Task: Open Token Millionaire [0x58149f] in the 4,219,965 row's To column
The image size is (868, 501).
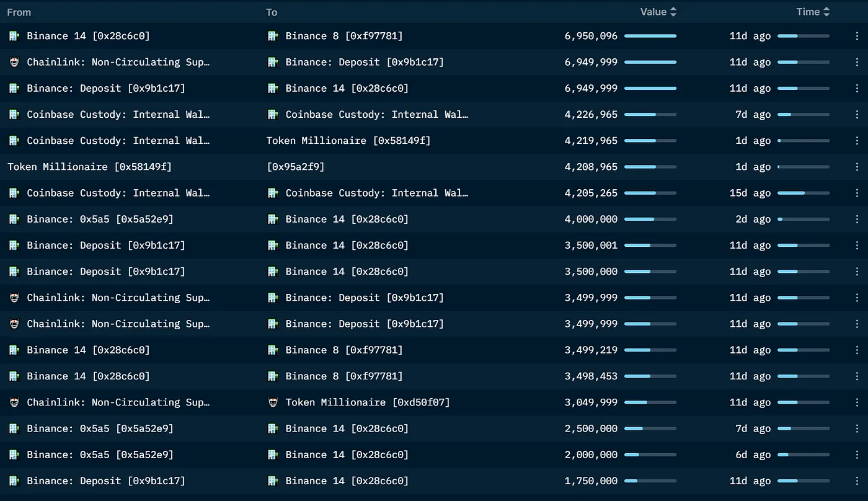Action: pyautogui.click(x=348, y=141)
